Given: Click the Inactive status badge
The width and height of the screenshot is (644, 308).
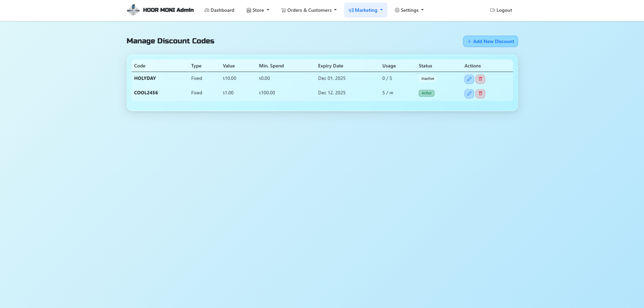Looking at the screenshot, I should (x=428, y=79).
